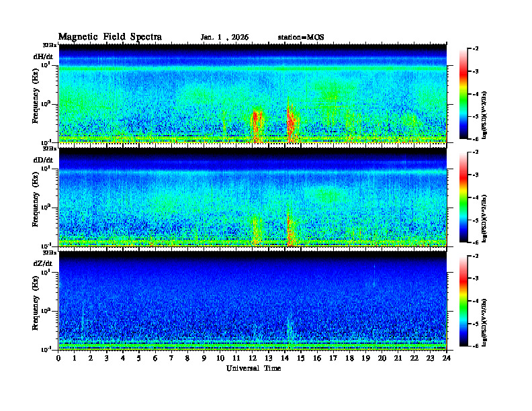This screenshot has height=411, width=532.
Task: Click the dZ/dt panel color scale bar
Action: [463, 301]
